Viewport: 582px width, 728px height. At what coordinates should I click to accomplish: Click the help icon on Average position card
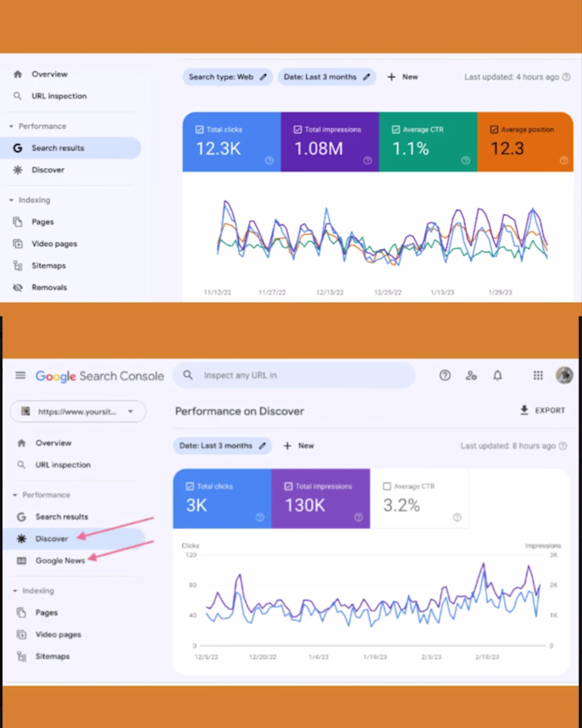[x=564, y=161]
